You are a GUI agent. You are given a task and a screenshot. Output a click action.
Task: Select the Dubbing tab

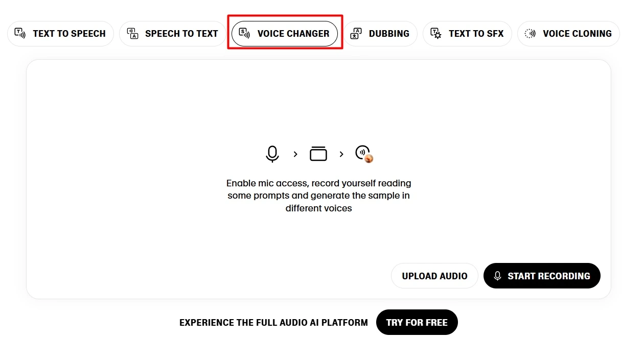tap(380, 34)
